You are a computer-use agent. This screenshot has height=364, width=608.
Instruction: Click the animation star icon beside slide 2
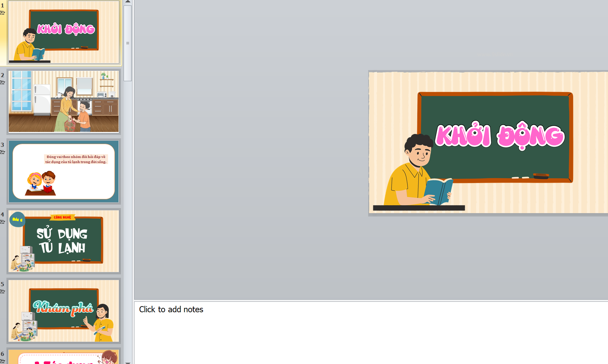pos(2,83)
